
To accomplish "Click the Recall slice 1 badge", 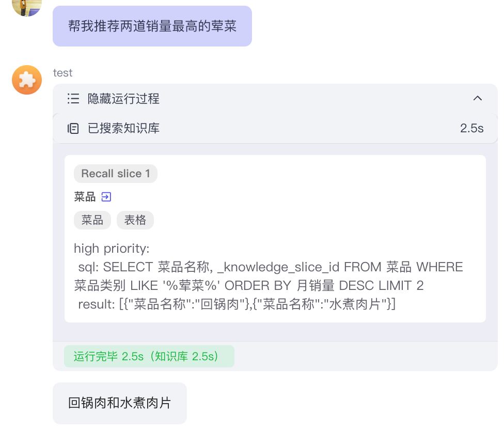I will (116, 174).
